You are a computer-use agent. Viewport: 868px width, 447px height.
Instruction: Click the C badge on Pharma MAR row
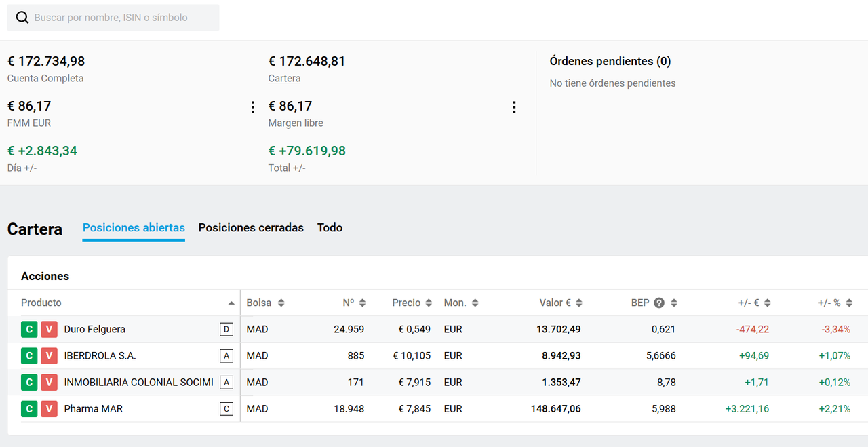click(226, 409)
